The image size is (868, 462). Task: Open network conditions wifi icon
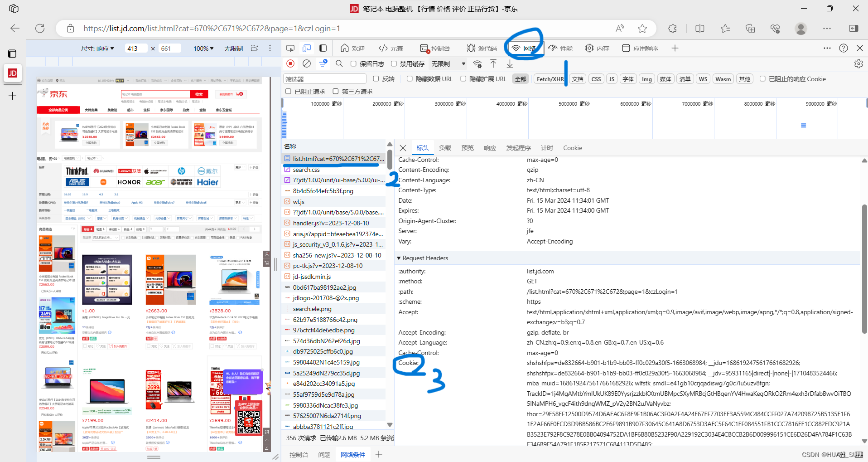pyautogui.click(x=477, y=64)
